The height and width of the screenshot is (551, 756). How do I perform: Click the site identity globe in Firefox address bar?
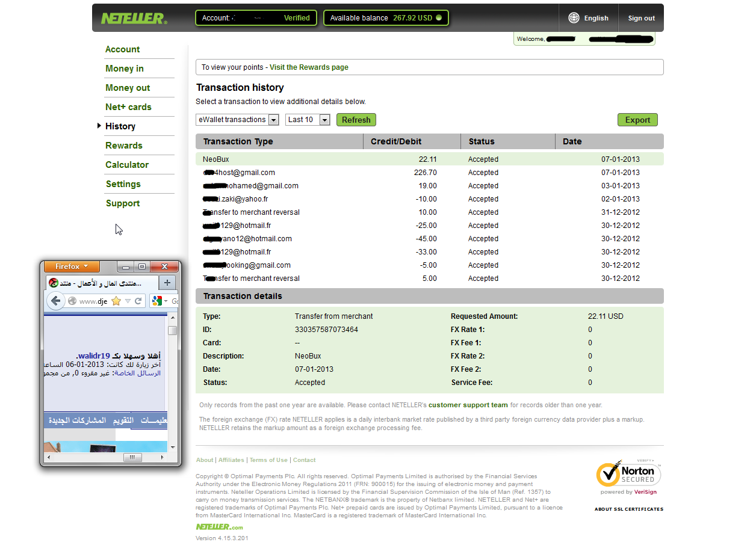click(72, 301)
